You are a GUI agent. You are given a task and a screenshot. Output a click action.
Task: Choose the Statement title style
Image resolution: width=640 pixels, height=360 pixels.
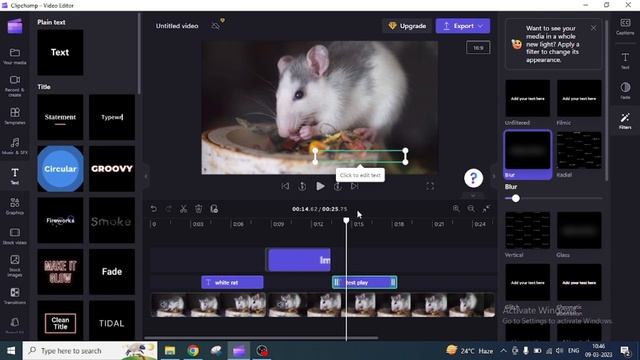pyautogui.click(x=60, y=117)
